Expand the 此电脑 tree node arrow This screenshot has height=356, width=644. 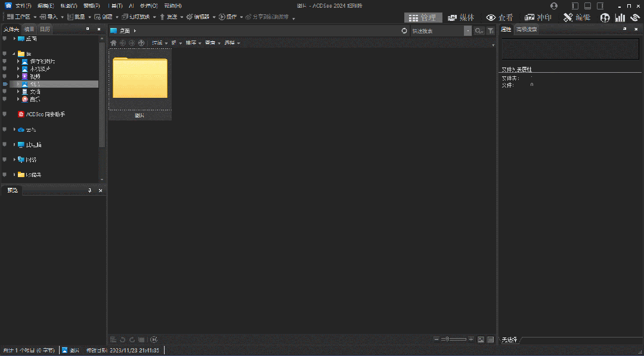[x=14, y=144]
